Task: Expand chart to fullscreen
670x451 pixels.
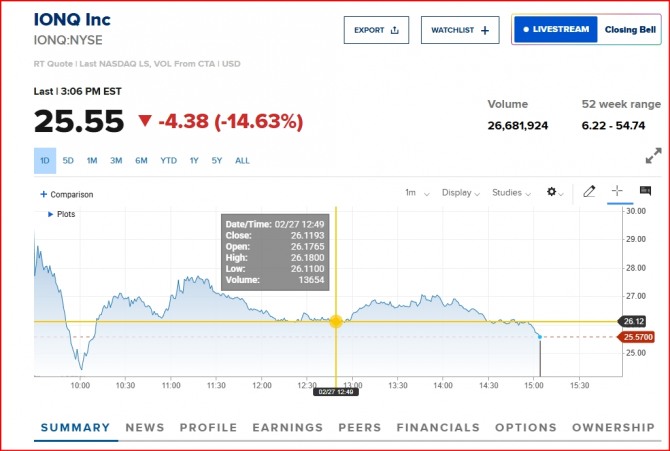Action: click(653, 156)
